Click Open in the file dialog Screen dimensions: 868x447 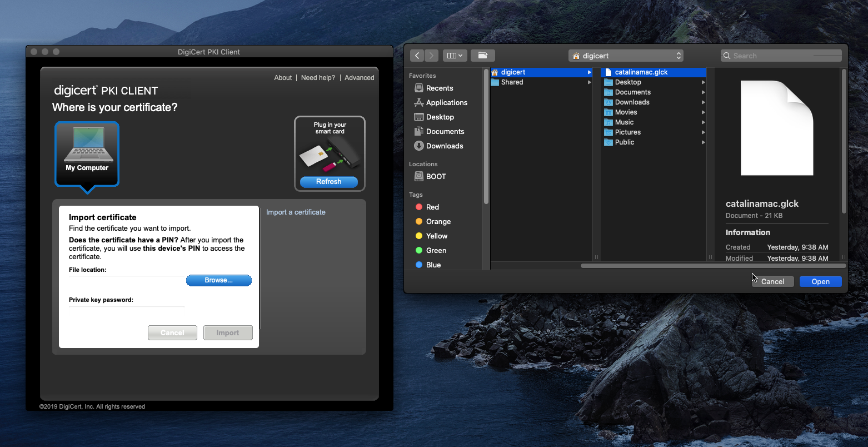(x=820, y=282)
